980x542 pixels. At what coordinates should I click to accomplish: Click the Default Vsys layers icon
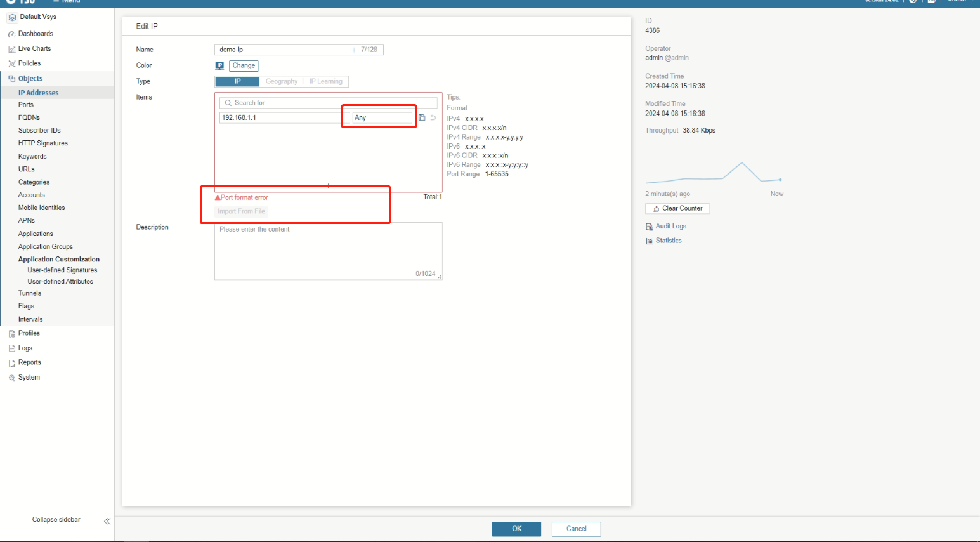click(12, 17)
